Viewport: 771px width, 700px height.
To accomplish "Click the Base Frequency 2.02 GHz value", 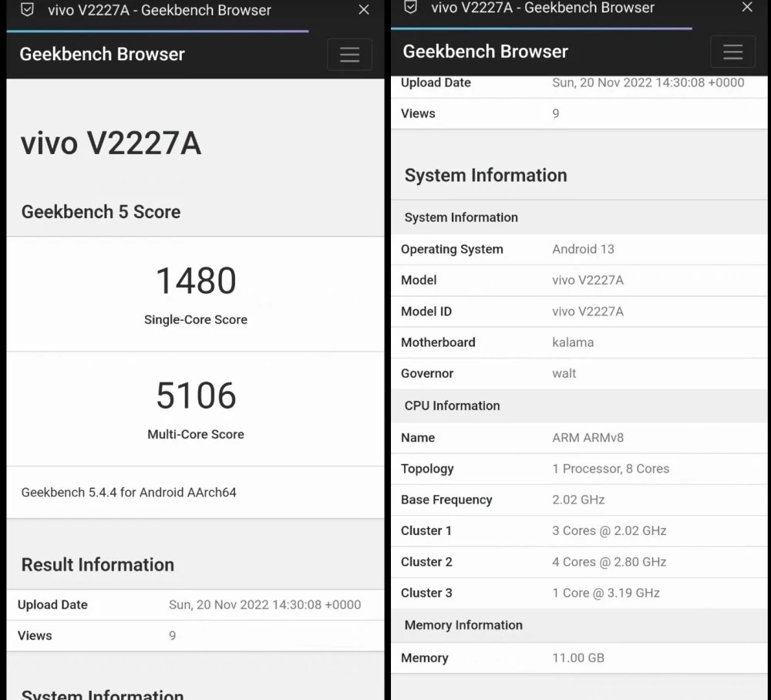I will (x=578, y=500).
